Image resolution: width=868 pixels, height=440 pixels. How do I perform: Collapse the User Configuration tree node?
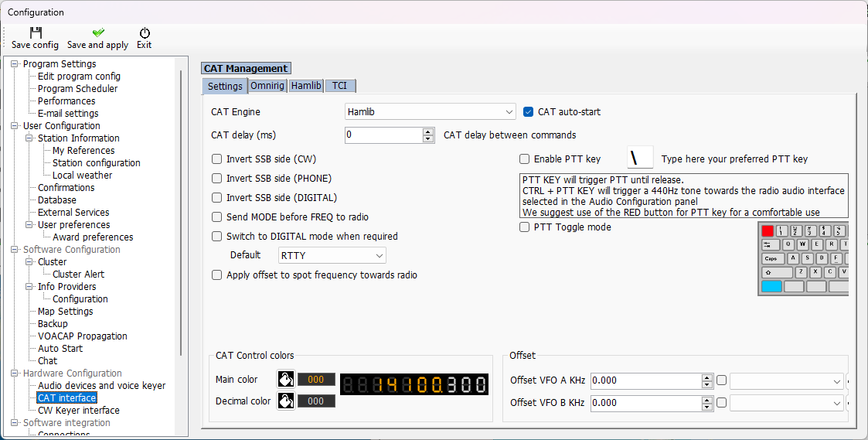tap(15, 126)
